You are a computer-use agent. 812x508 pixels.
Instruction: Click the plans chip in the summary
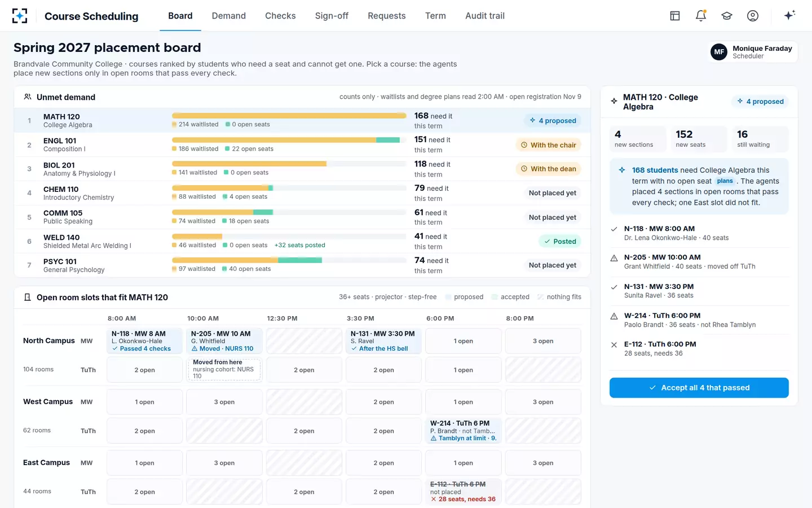(x=725, y=181)
